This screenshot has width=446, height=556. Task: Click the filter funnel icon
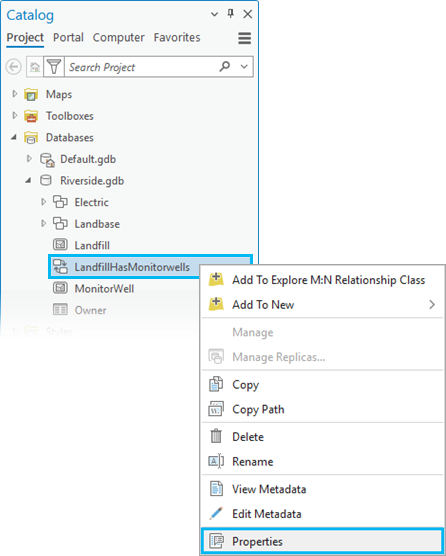54,67
